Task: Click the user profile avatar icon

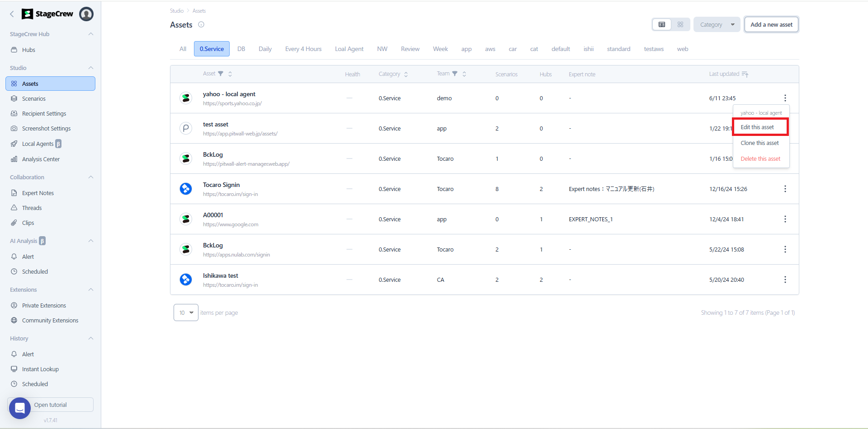Action: click(x=86, y=14)
